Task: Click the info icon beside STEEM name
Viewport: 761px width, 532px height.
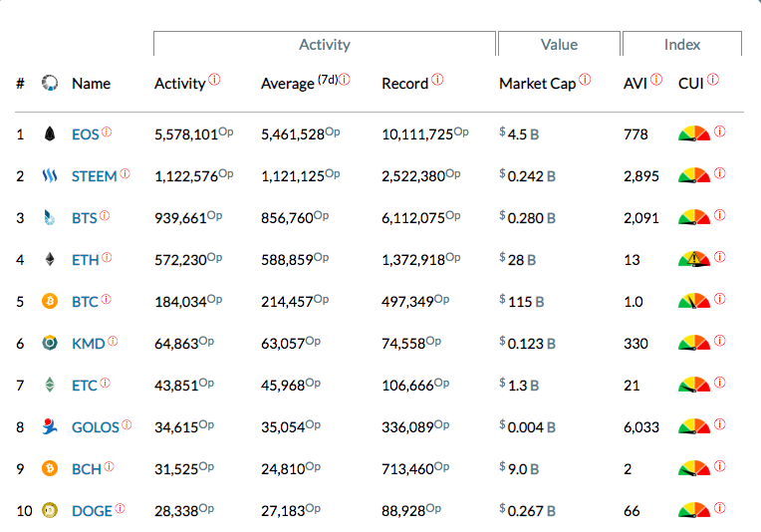Action: pos(125,173)
